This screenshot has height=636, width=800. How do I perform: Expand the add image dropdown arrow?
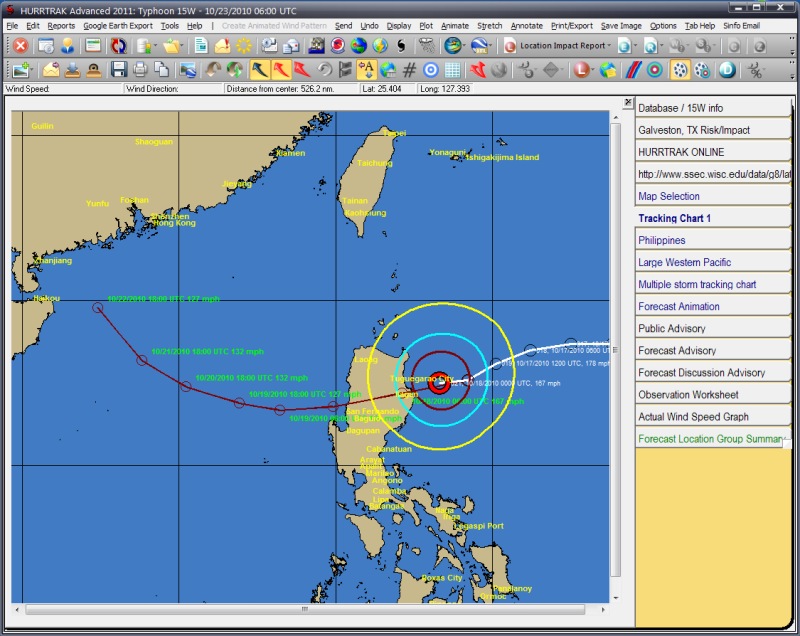click(x=32, y=70)
